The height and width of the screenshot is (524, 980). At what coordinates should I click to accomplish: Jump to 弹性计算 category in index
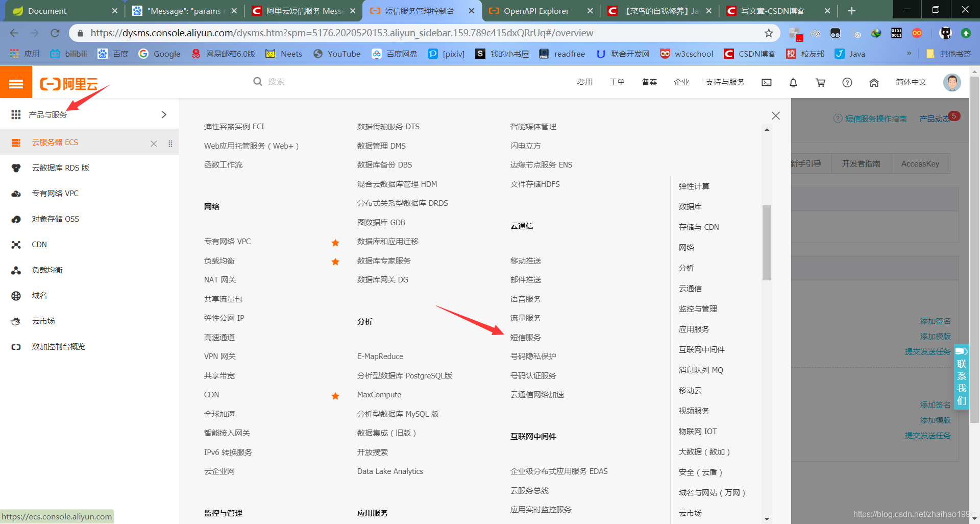pyautogui.click(x=694, y=186)
